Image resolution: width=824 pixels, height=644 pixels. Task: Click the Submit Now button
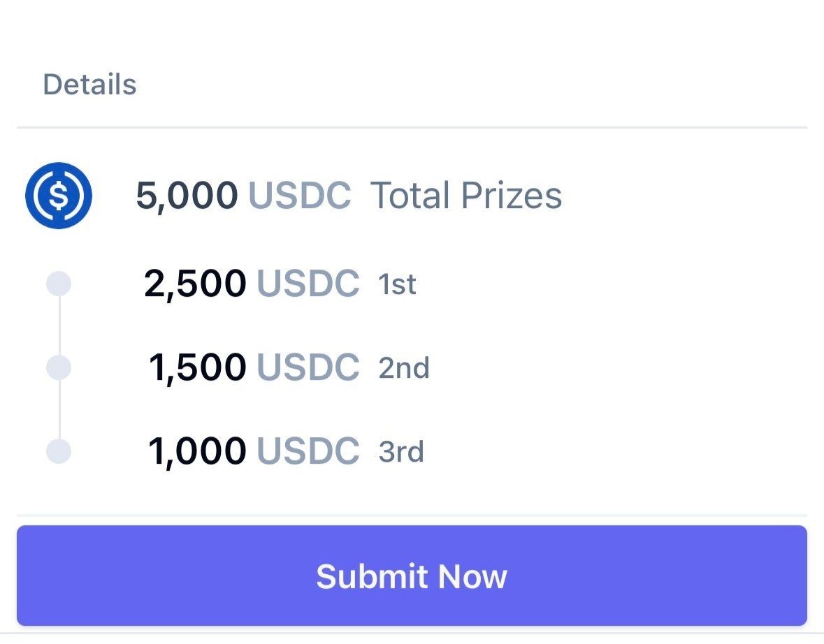412,576
